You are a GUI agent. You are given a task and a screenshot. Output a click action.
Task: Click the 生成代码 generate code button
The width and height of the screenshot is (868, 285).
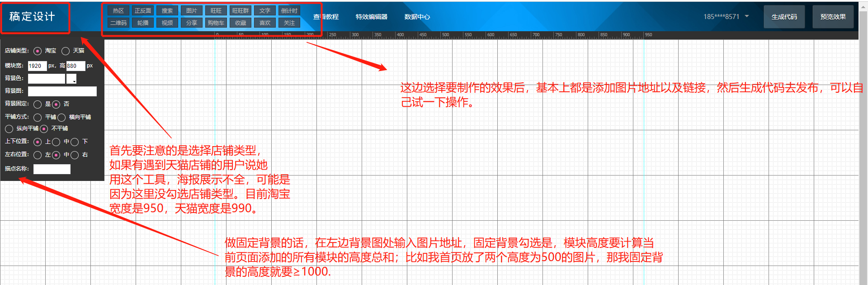click(784, 17)
